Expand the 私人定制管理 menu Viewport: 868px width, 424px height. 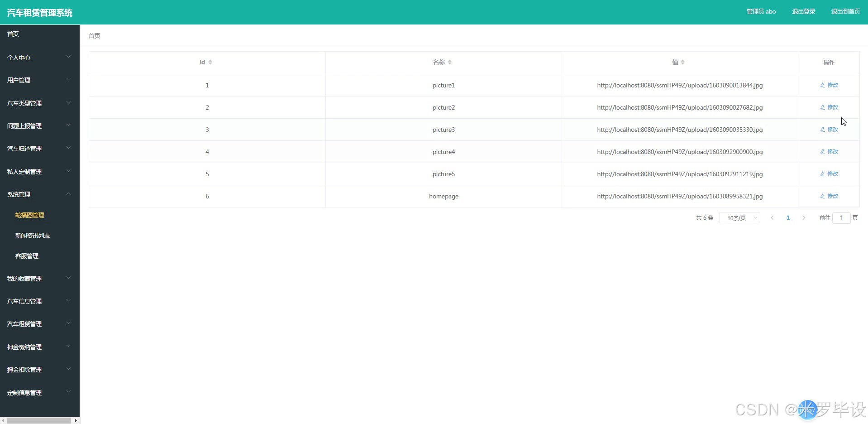point(40,172)
